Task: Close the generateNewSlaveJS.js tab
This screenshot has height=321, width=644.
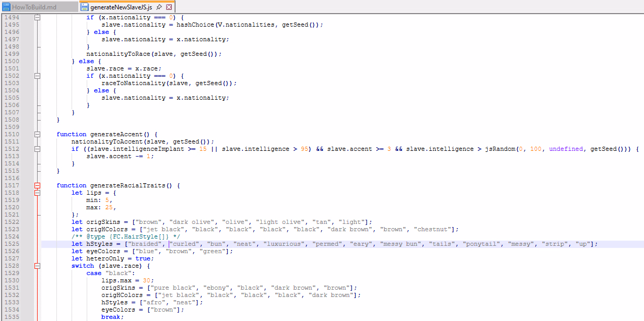Action: point(169,7)
